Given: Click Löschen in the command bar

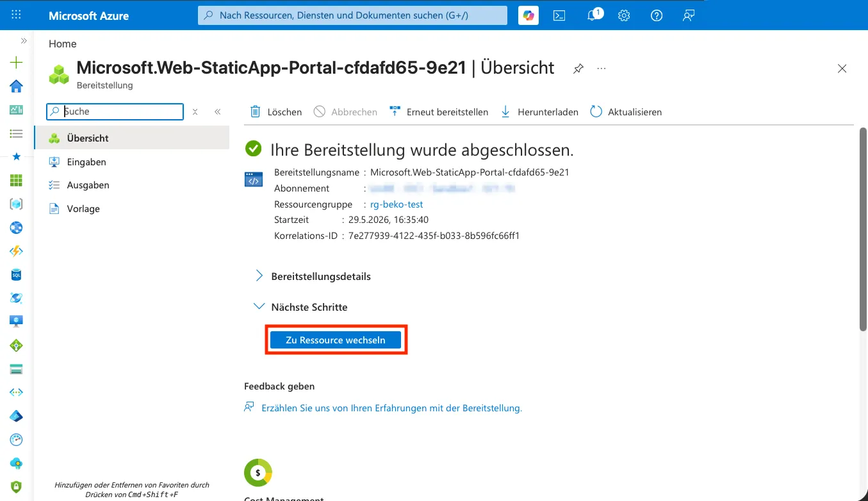Looking at the screenshot, I should pos(276,112).
